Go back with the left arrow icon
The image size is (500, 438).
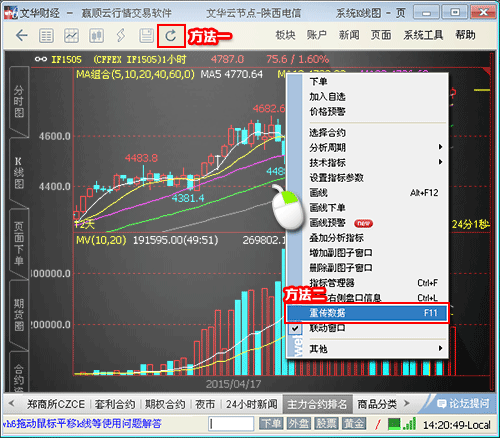coord(22,35)
